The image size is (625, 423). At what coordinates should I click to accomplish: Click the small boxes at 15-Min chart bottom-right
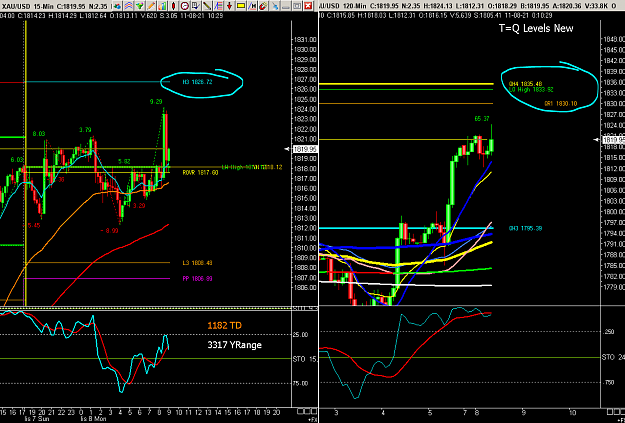point(307,411)
